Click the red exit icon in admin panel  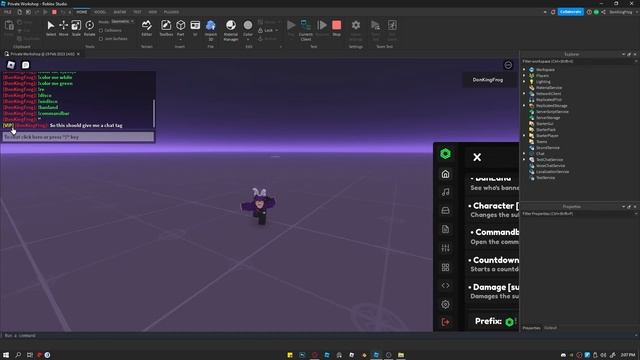click(x=445, y=322)
